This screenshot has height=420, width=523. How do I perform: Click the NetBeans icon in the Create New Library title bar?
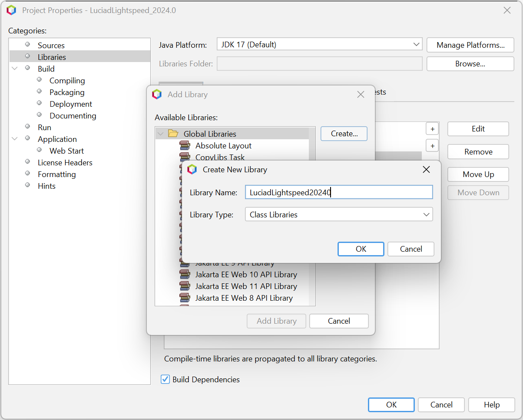192,170
